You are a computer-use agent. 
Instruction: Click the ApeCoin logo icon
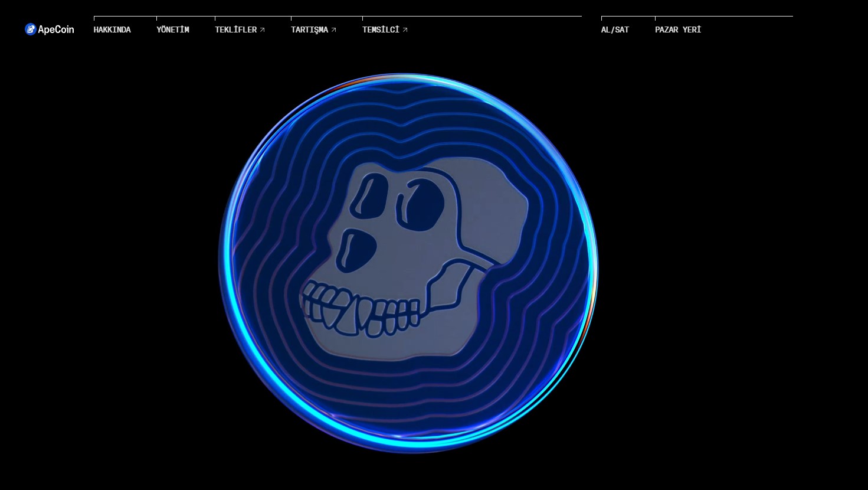click(x=31, y=29)
